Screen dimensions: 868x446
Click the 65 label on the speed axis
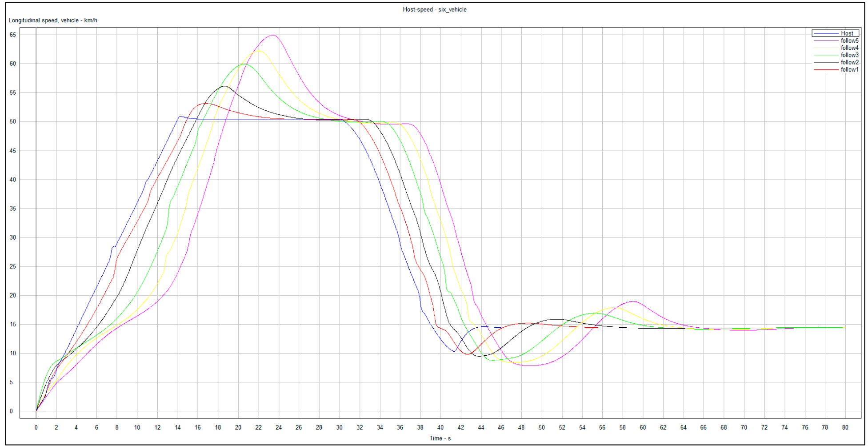[13, 35]
